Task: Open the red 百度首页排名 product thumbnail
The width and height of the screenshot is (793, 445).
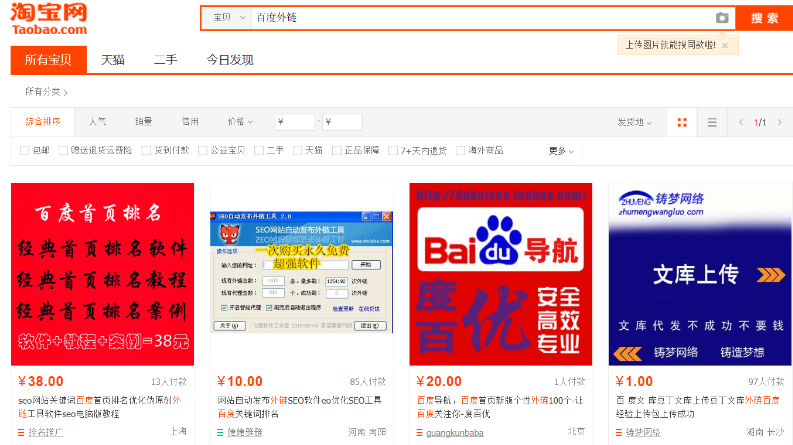Action: point(102,274)
